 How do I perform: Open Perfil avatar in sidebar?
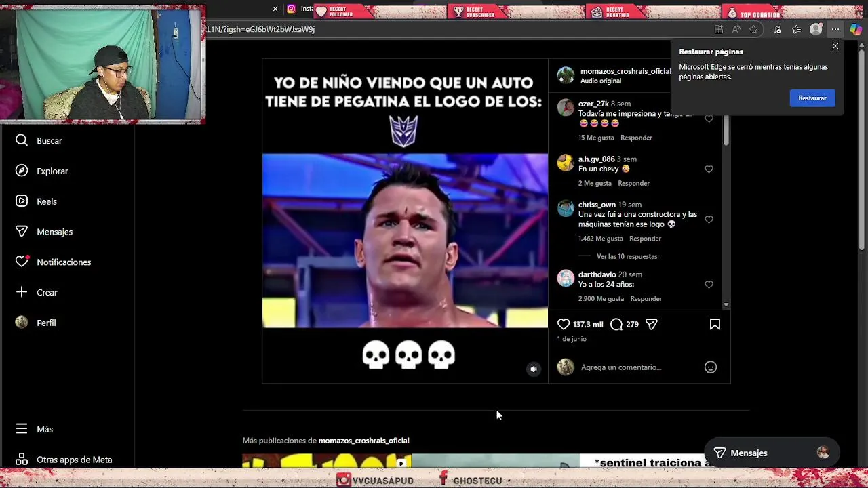coord(22,323)
